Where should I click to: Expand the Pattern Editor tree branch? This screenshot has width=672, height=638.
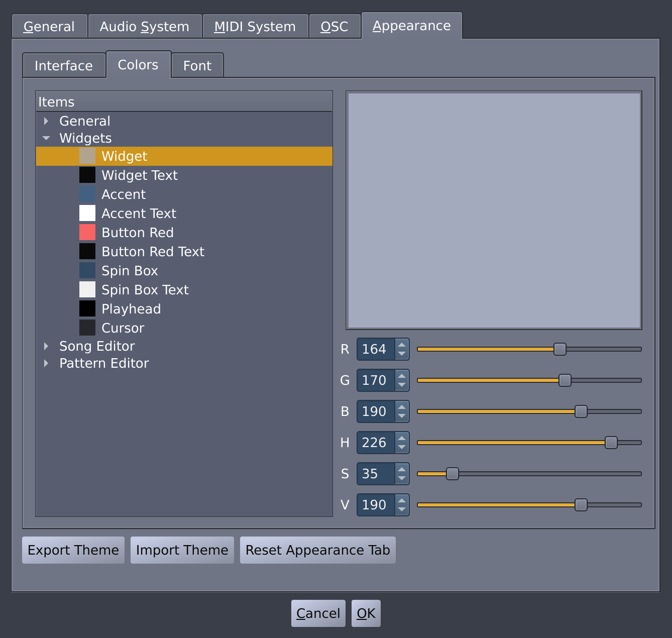pyautogui.click(x=46, y=363)
